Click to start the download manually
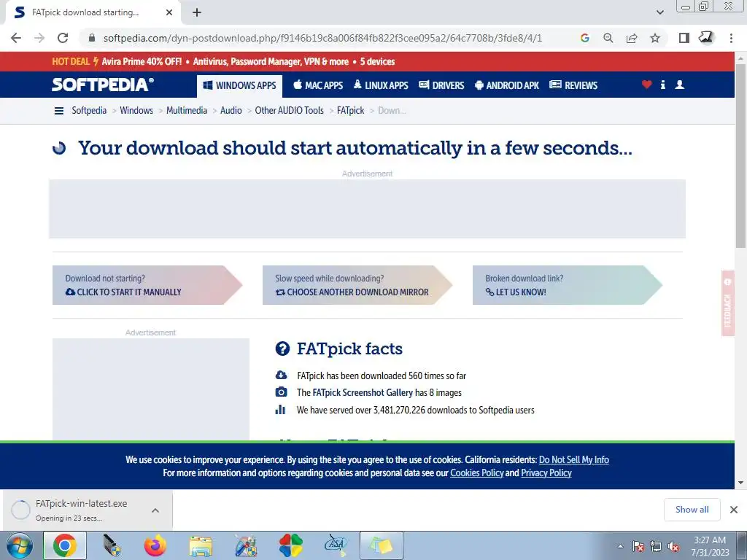Image resolution: width=747 pixels, height=560 pixels. click(147, 285)
